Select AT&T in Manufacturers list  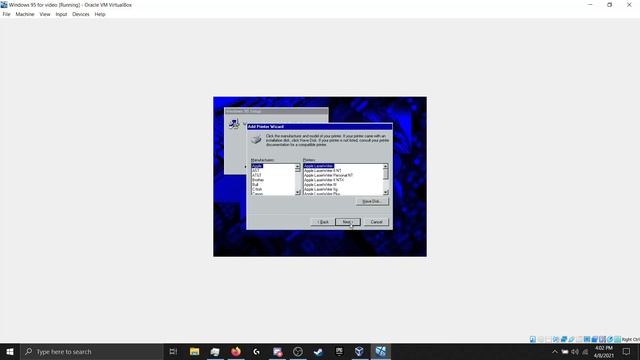coord(257,175)
